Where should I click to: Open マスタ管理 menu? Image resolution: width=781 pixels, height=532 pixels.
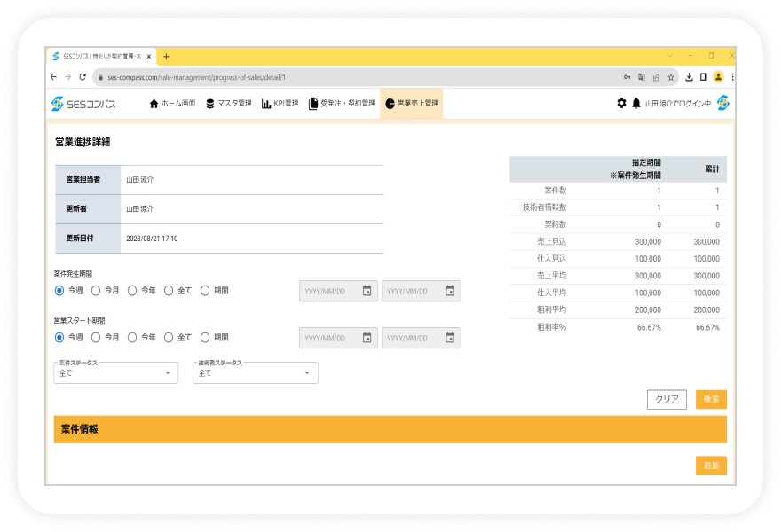point(229,103)
